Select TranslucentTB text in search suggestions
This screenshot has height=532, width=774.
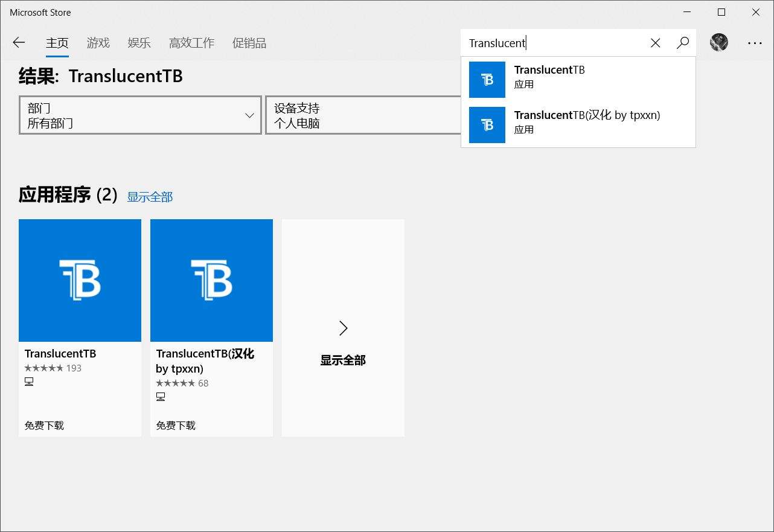(549, 69)
